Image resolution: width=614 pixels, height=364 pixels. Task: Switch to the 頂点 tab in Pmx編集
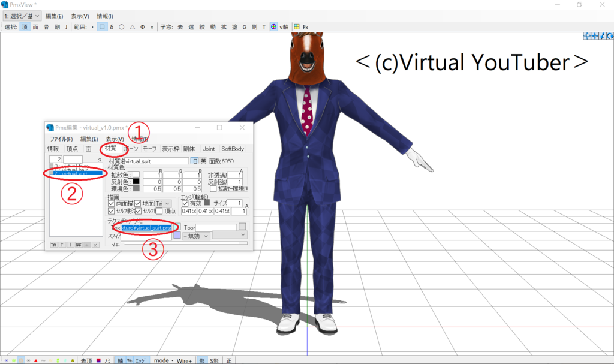point(72,149)
